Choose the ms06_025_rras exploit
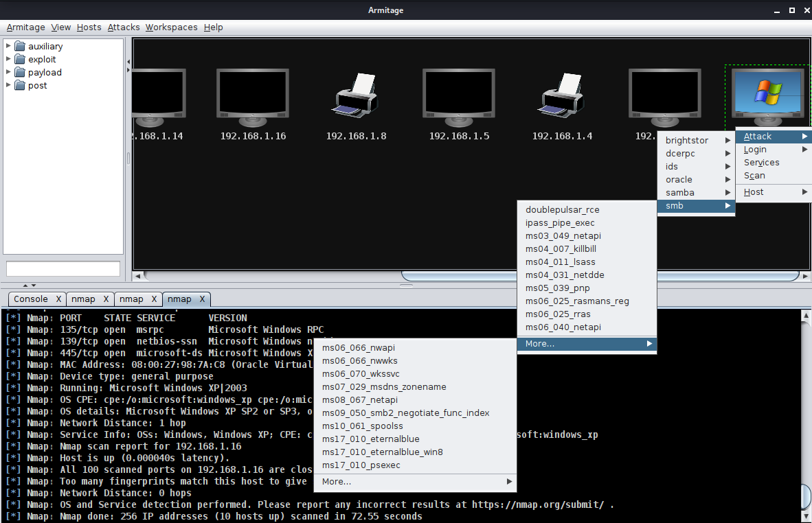The height and width of the screenshot is (523, 812). 587,314
